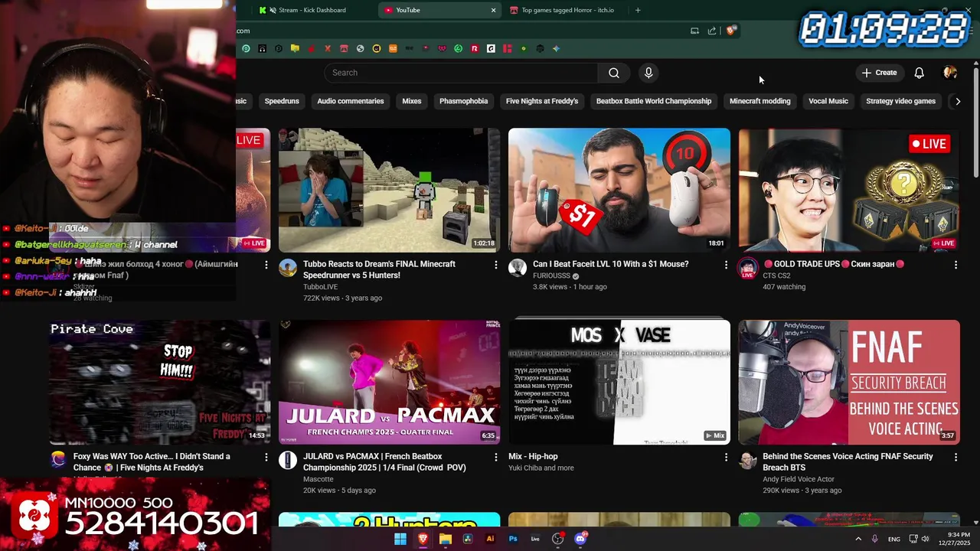Open more options for Mix - Hip-hop
The image size is (980, 551).
point(726,457)
